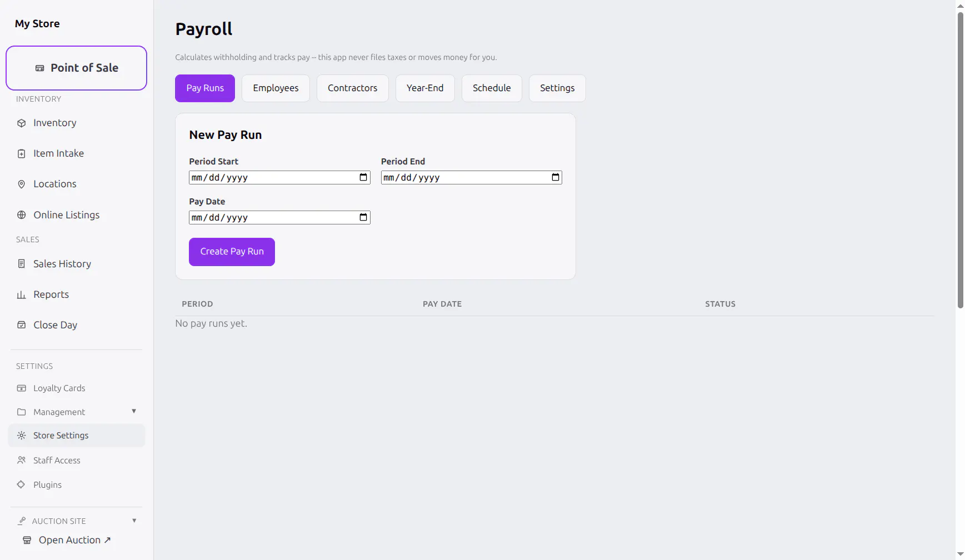
Task: Open Staff Access settings
Action: point(76,460)
